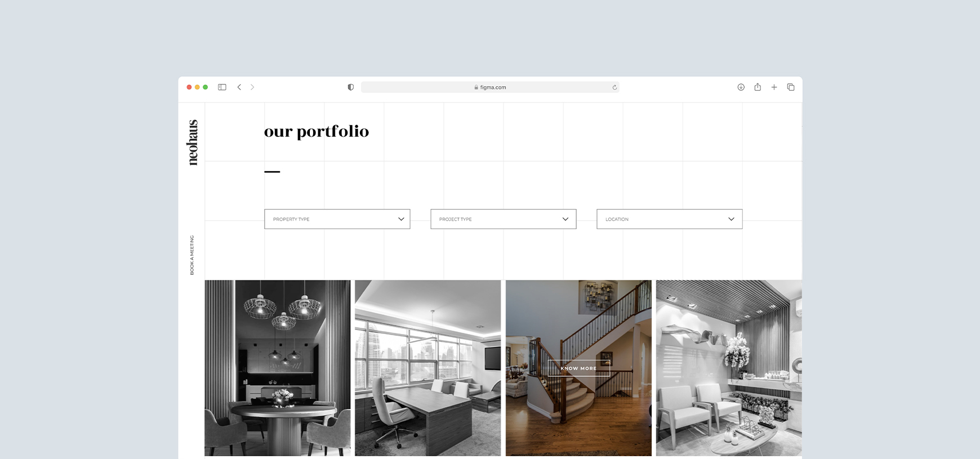Screen dimensions: 980x459
Task: Expand the Location dropdown
Action: tap(670, 219)
